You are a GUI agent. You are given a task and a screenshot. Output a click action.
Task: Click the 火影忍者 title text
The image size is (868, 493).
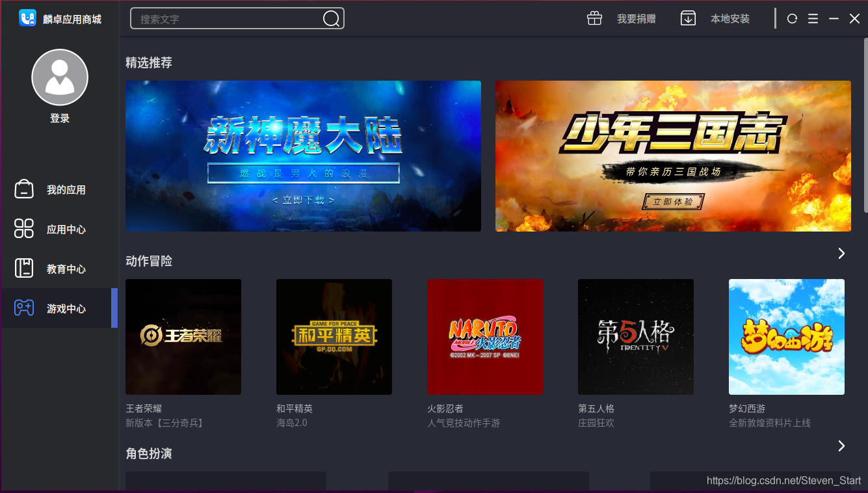point(445,408)
